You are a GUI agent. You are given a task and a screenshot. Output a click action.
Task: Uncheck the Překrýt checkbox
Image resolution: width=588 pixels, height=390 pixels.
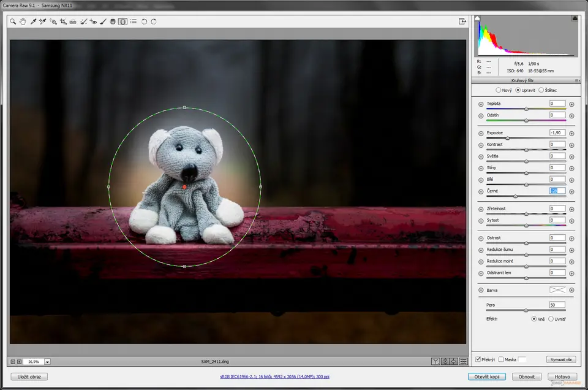tap(478, 359)
